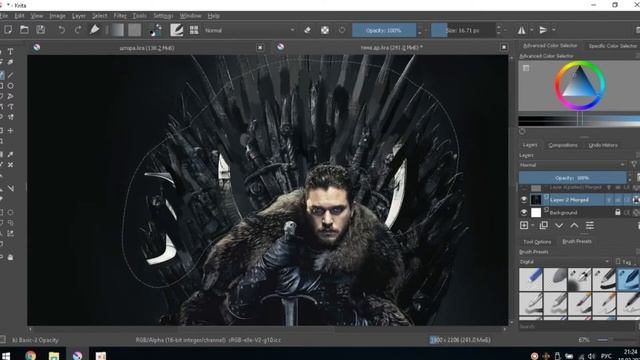Switch to the Tool Options tab

tap(537, 242)
